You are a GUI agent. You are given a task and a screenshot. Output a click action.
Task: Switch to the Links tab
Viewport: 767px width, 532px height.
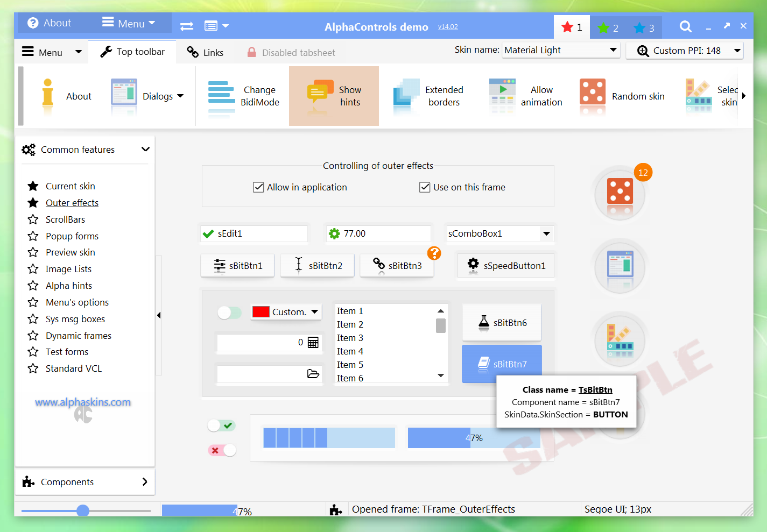[x=205, y=52]
